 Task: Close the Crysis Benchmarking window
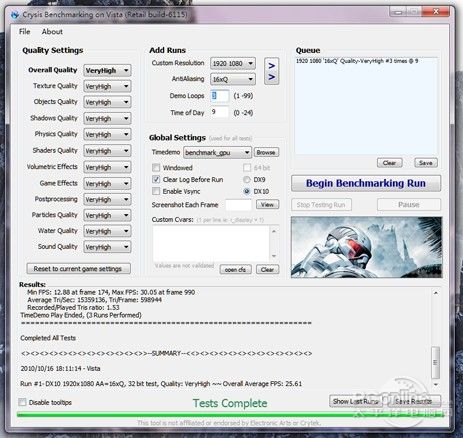436,12
